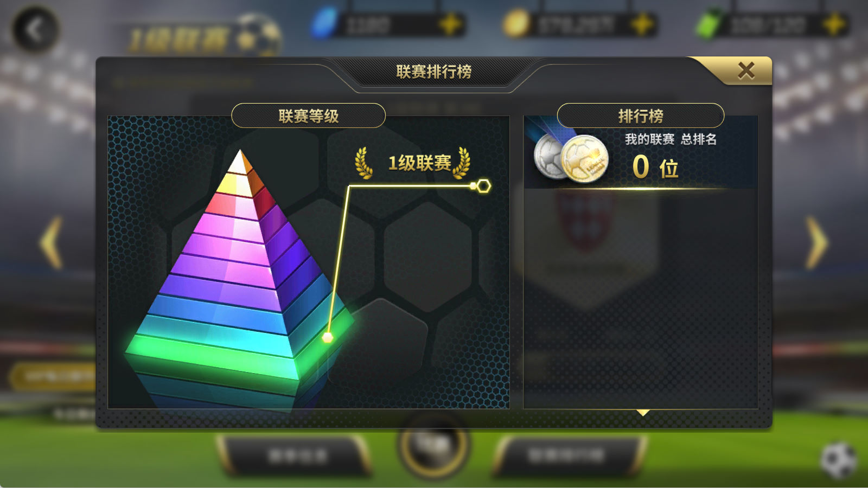The width and height of the screenshot is (868, 488).
Task: Select the 排行榜 tab header
Action: pyautogui.click(x=641, y=115)
